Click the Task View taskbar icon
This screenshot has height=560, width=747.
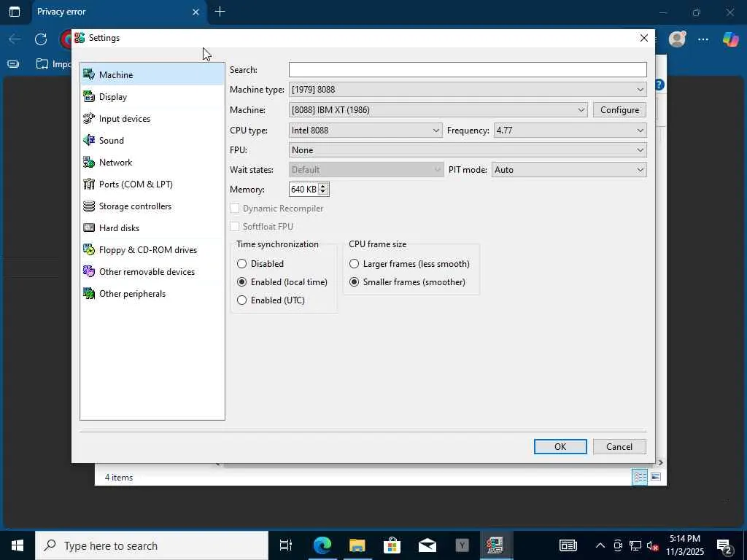(x=286, y=545)
